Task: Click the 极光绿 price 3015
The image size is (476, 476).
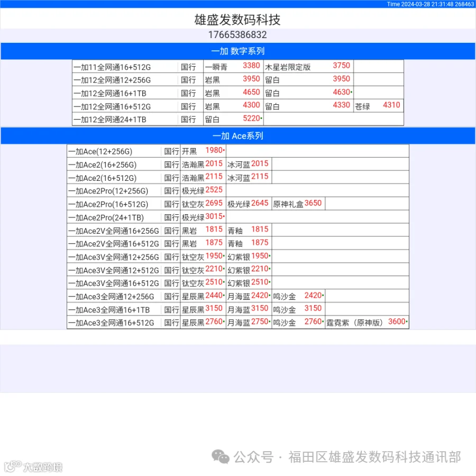Action: coord(214,216)
